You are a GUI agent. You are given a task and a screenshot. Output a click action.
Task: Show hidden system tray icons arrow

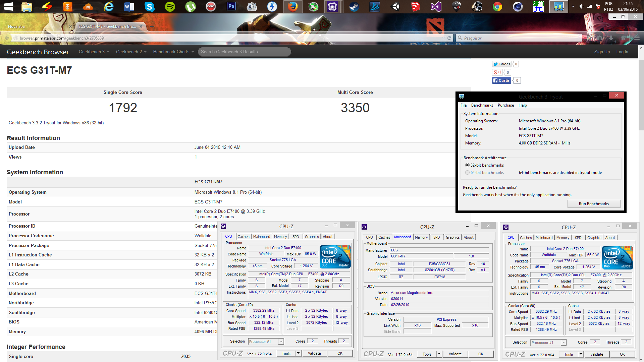(x=573, y=6)
